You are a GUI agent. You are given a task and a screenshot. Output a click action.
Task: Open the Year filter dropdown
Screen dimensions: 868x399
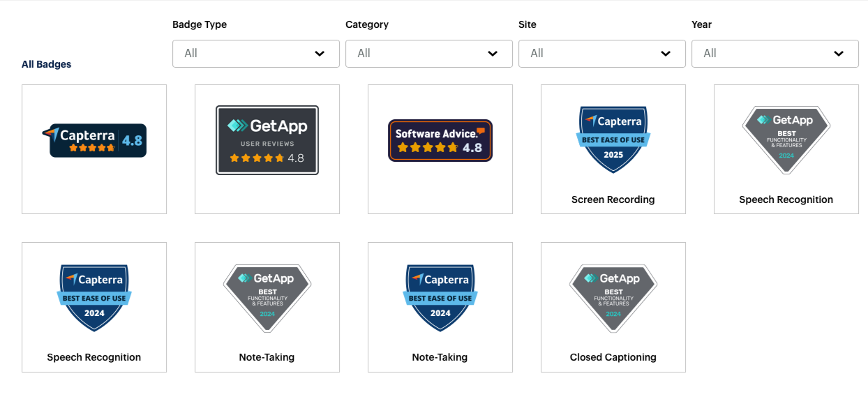tap(775, 54)
